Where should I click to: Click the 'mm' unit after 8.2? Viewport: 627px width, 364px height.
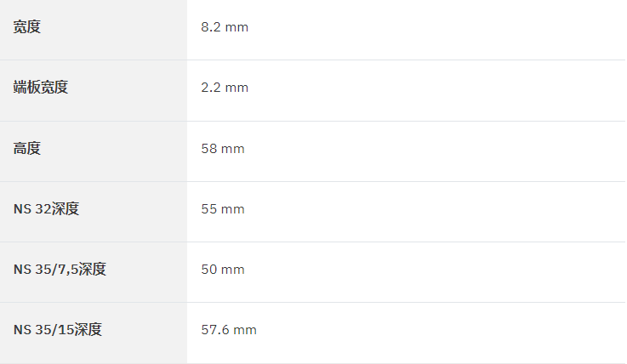(x=237, y=27)
